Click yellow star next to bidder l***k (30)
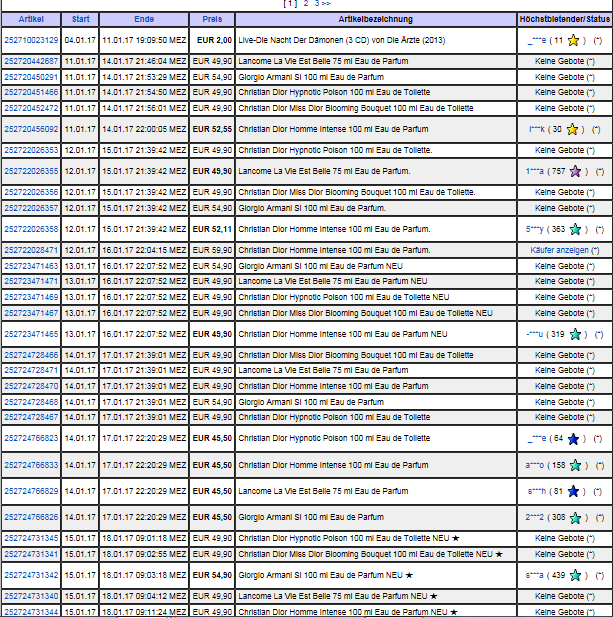This screenshot has height=618, width=613. (572, 129)
